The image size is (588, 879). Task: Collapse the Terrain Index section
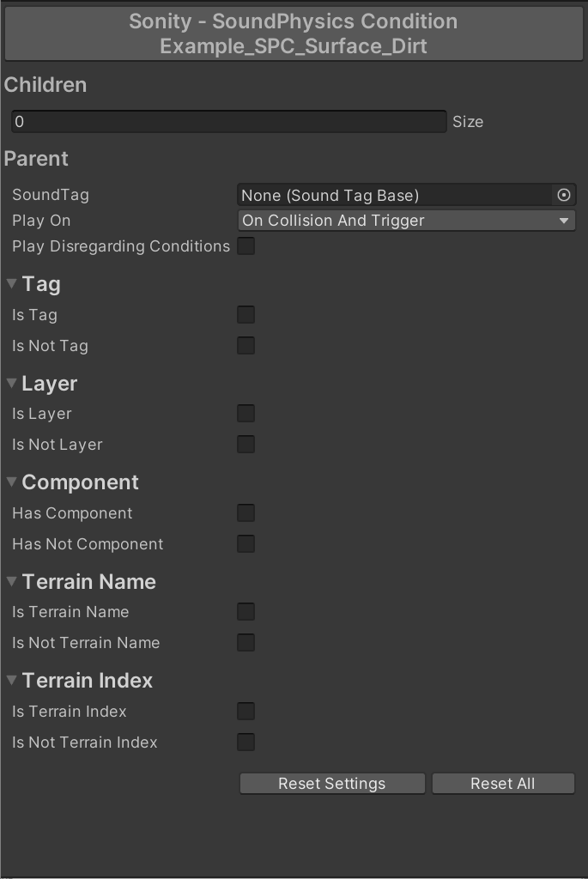pos(12,681)
